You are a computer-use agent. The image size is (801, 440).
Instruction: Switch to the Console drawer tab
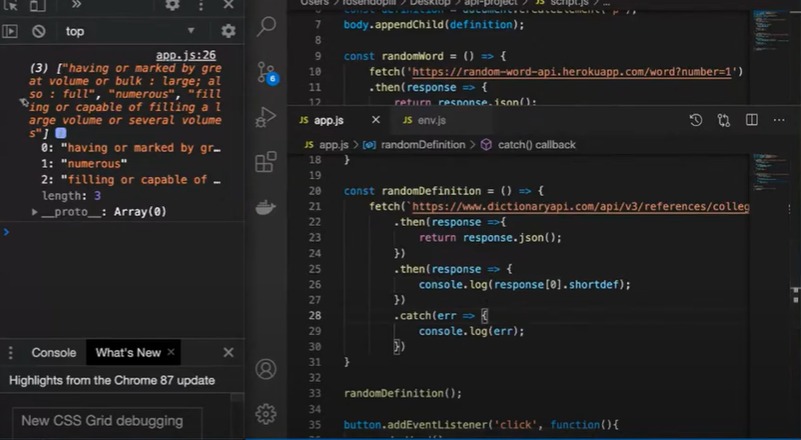pos(54,353)
